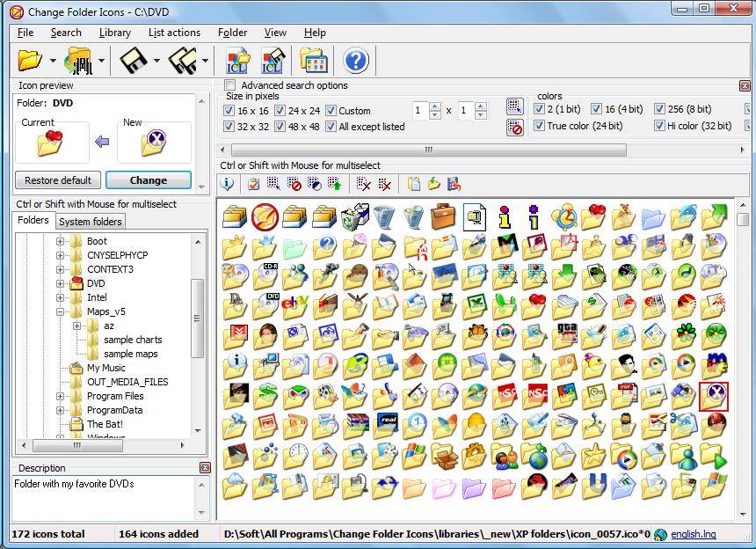756x549 pixels.
Task: Open a folder using the toolbar folder icon
Action: pyautogui.click(x=31, y=60)
